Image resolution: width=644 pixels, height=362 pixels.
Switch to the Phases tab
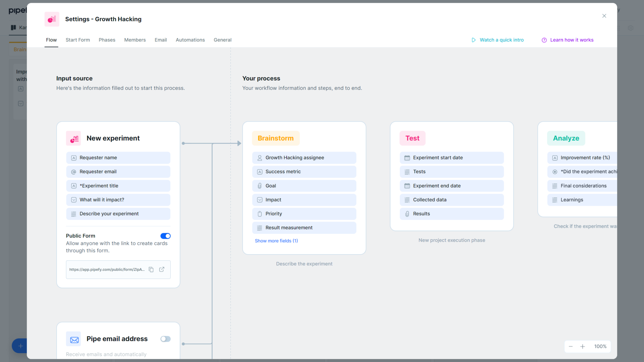[107, 40]
